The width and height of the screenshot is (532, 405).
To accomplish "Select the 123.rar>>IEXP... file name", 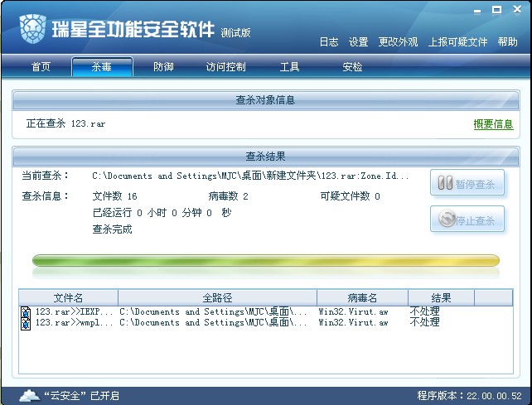I will [74, 311].
